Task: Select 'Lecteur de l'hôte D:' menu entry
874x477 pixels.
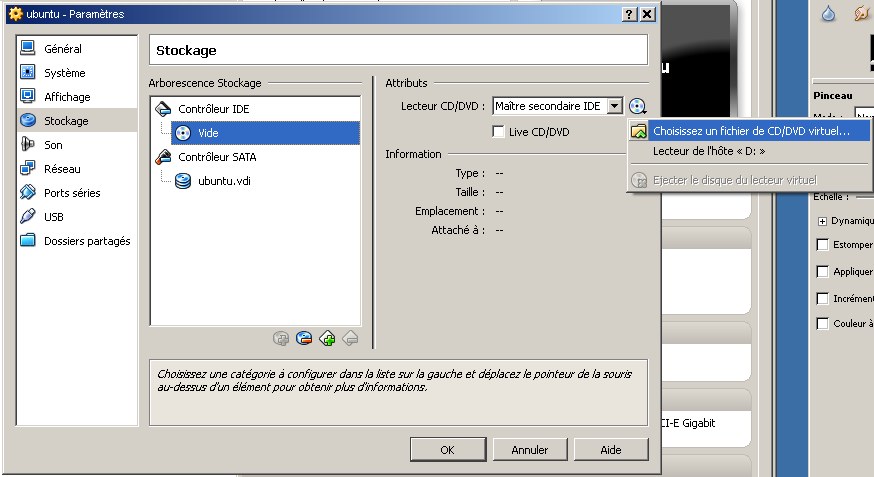Action: pos(750,151)
